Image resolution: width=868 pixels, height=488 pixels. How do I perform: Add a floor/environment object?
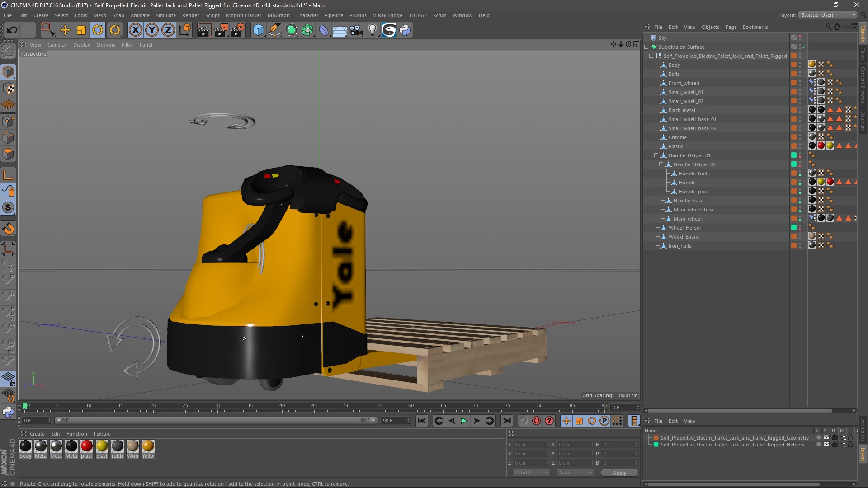pos(340,30)
